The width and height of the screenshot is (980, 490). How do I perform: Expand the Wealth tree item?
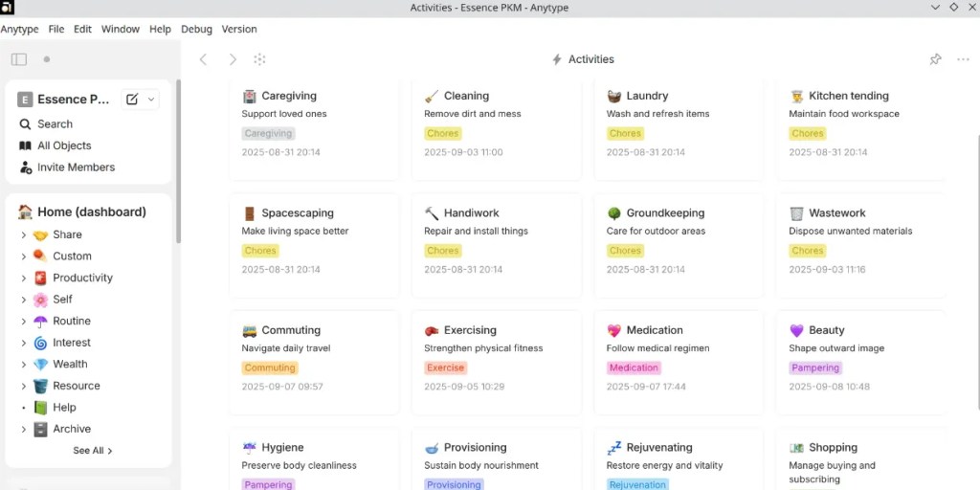point(23,365)
